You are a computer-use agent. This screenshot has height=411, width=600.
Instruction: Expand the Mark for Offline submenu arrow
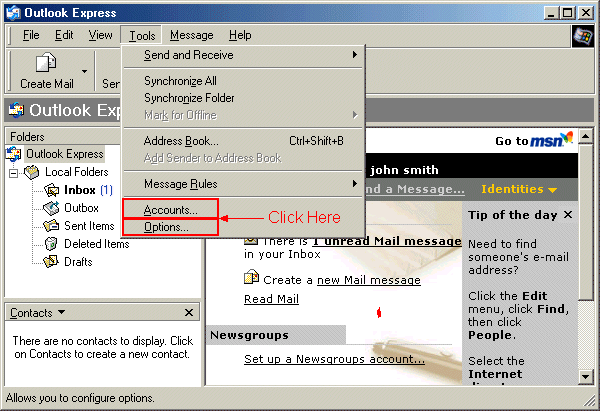pyautogui.click(x=355, y=115)
